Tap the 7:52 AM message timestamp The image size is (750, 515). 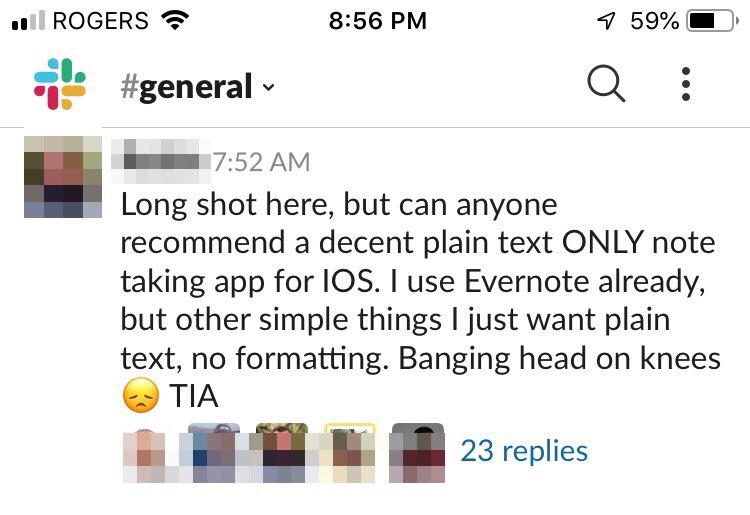tap(261, 161)
